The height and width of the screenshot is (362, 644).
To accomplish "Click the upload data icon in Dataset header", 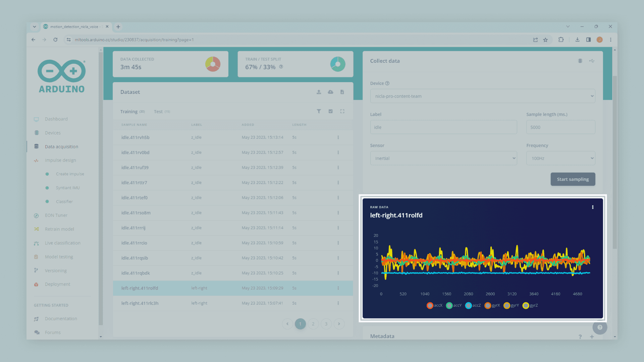I will [319, 92].
